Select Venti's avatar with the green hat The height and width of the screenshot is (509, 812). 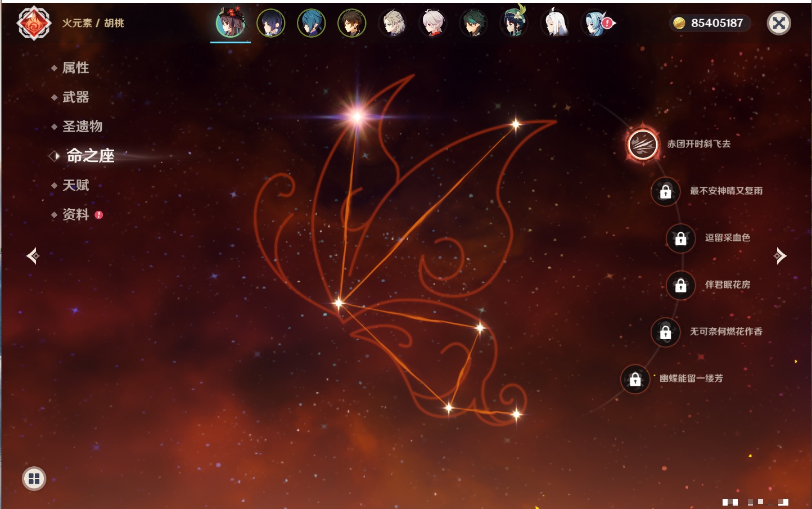coord(514,23)
